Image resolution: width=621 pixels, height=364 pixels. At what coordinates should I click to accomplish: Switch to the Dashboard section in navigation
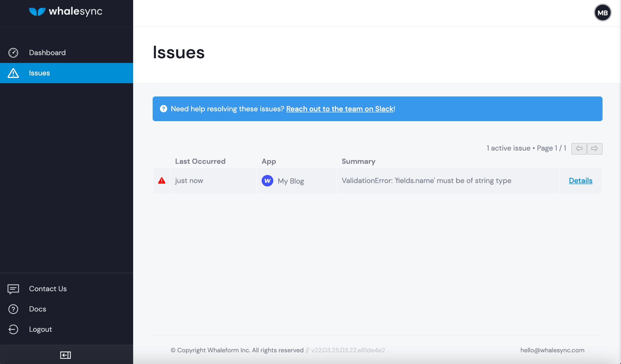pos(47,53)
